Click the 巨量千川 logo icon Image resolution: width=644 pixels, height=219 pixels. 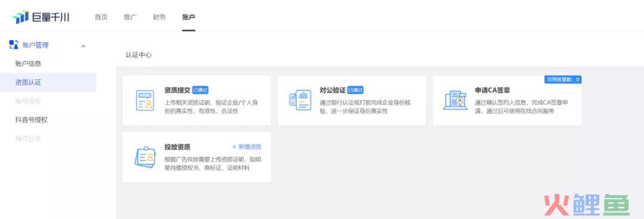pyautogui.click(x=20, y=17)
